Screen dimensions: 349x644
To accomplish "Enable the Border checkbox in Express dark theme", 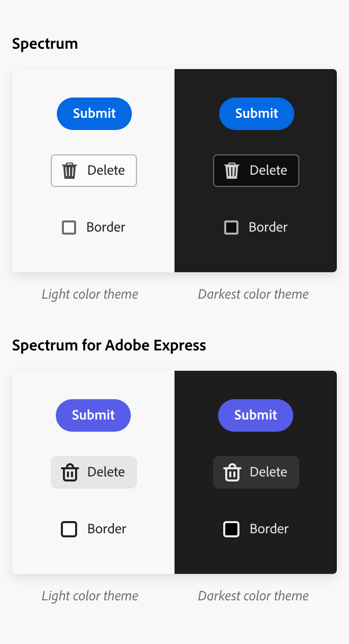I will [231, 529].
